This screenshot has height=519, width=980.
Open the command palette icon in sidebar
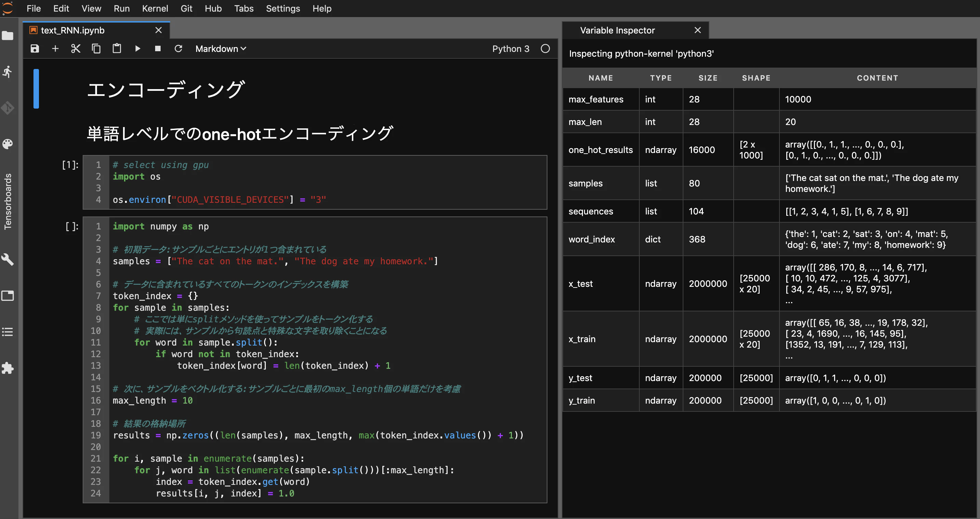8,144
